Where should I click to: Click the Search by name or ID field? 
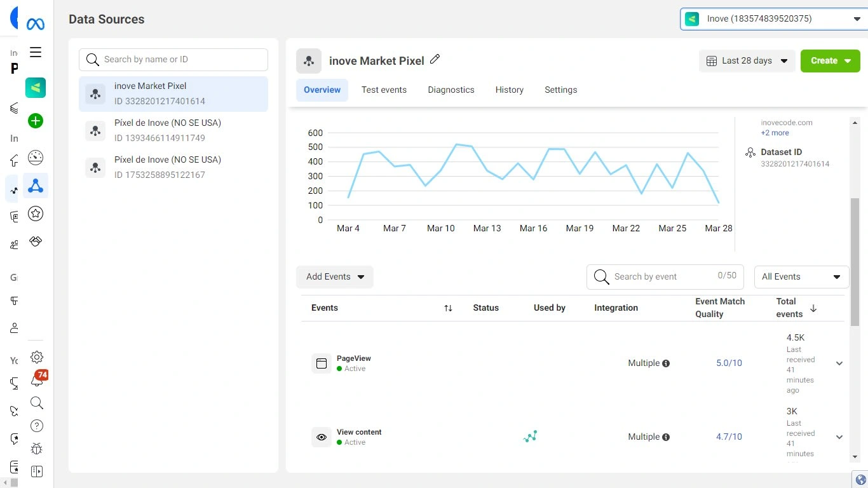(173, 60)
